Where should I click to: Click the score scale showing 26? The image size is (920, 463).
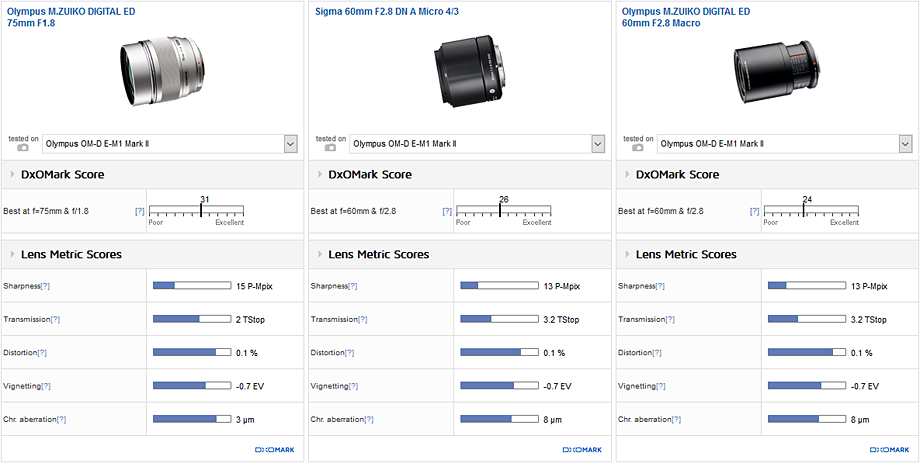504,211
